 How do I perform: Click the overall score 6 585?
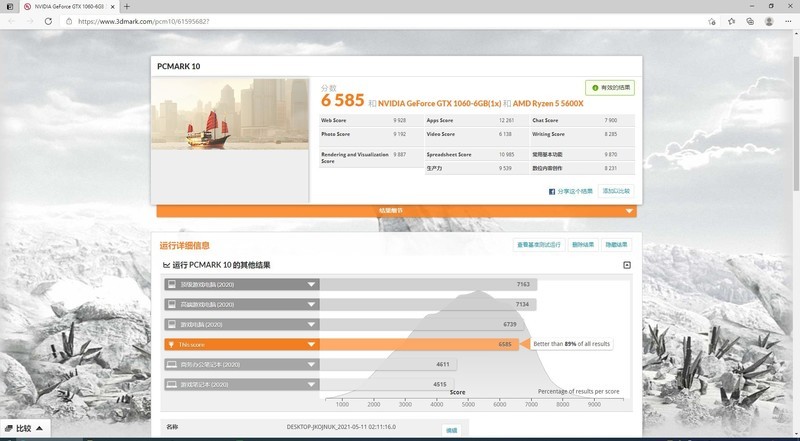[342, 101]
